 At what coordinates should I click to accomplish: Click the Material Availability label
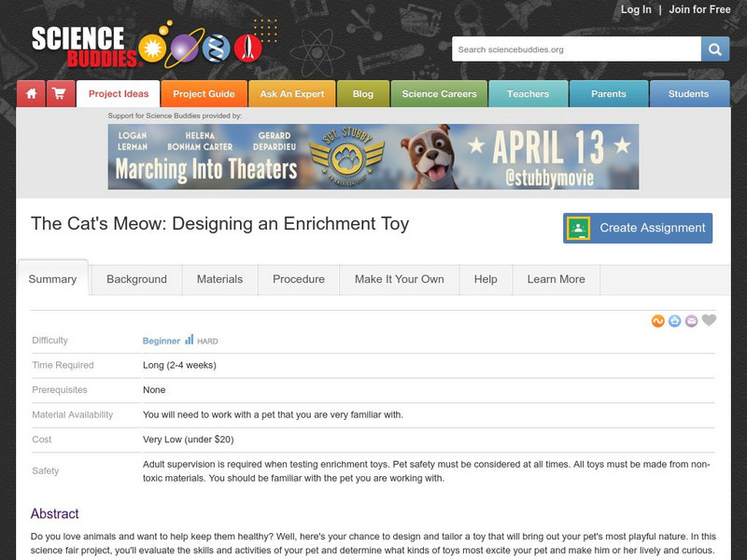73,414
